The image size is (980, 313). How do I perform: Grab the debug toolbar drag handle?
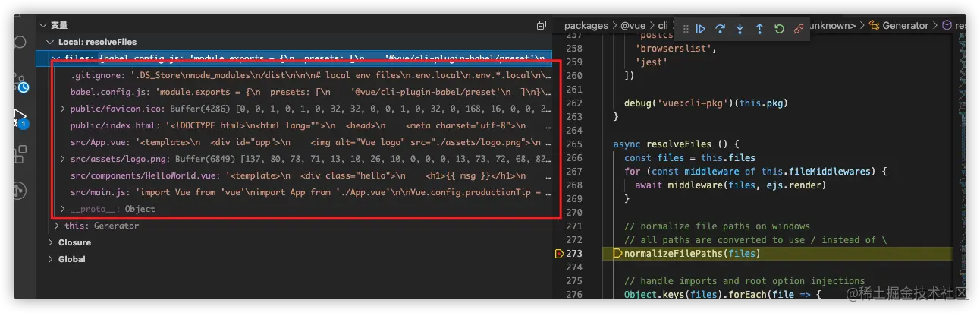coord(686,29)
